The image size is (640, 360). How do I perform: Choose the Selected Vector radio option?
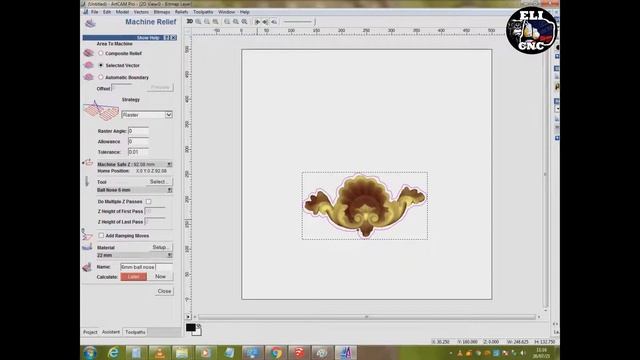pos(100,65)
